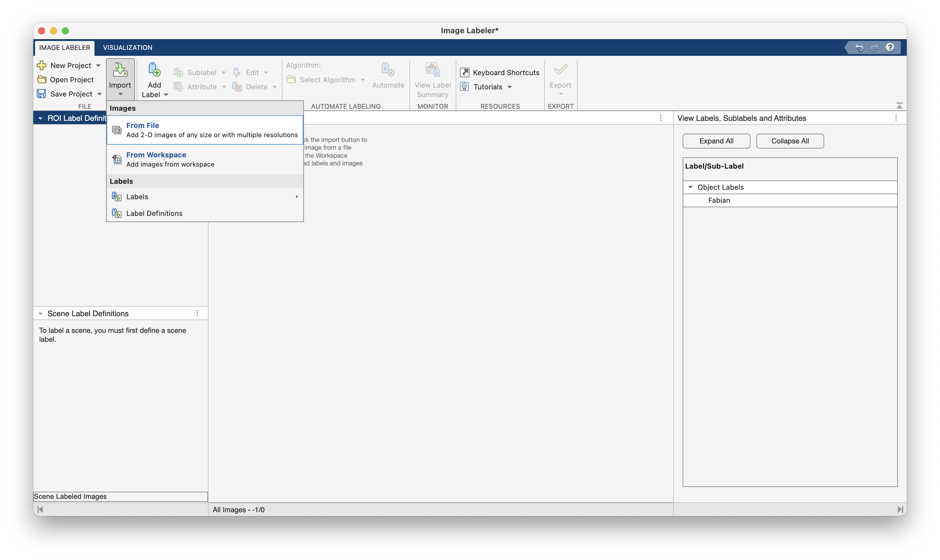Open the Labels submenu
The width and height of the screenshot is (940, 560).
click(x=205, y=197)
